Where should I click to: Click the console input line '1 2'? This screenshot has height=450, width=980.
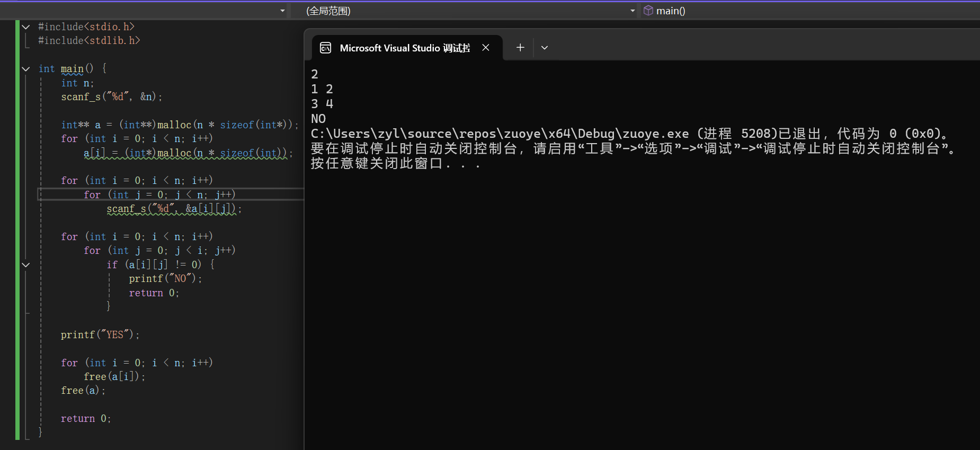point(322,89)
